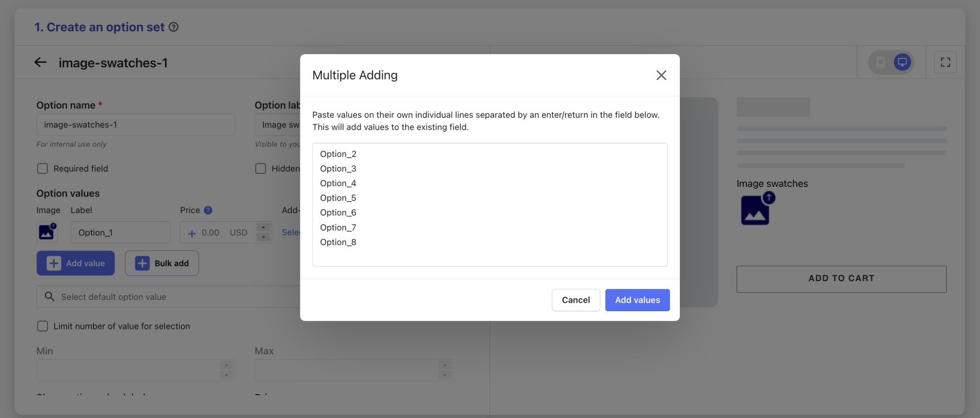The height and width of the screenshot is (418, 980).
Task: Switch to desktop preview mode
Action: pos(902,62)
